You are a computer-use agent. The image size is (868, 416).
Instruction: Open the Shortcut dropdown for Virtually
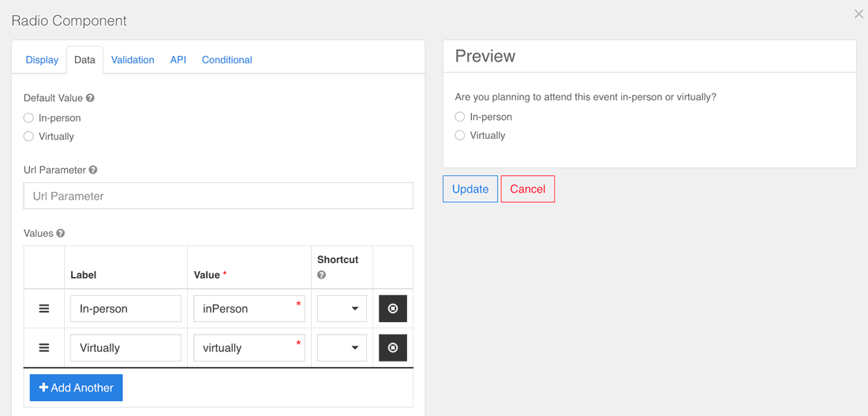point(342,348)
